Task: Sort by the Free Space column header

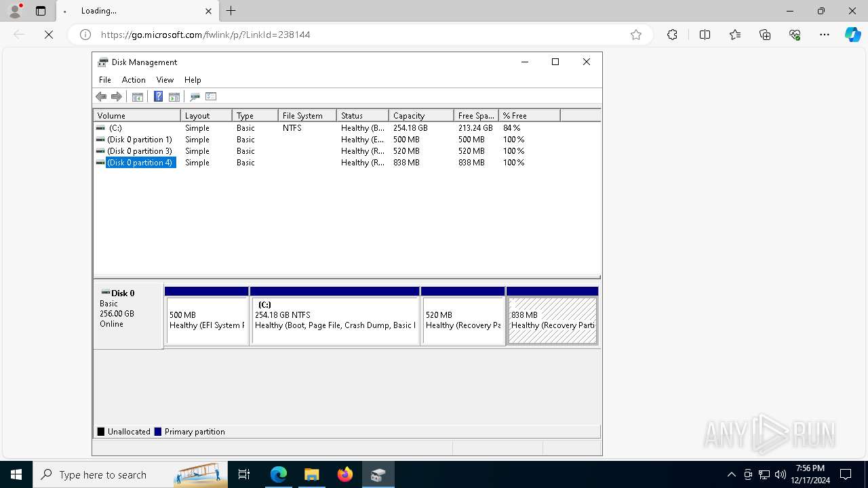Action: 476,116
